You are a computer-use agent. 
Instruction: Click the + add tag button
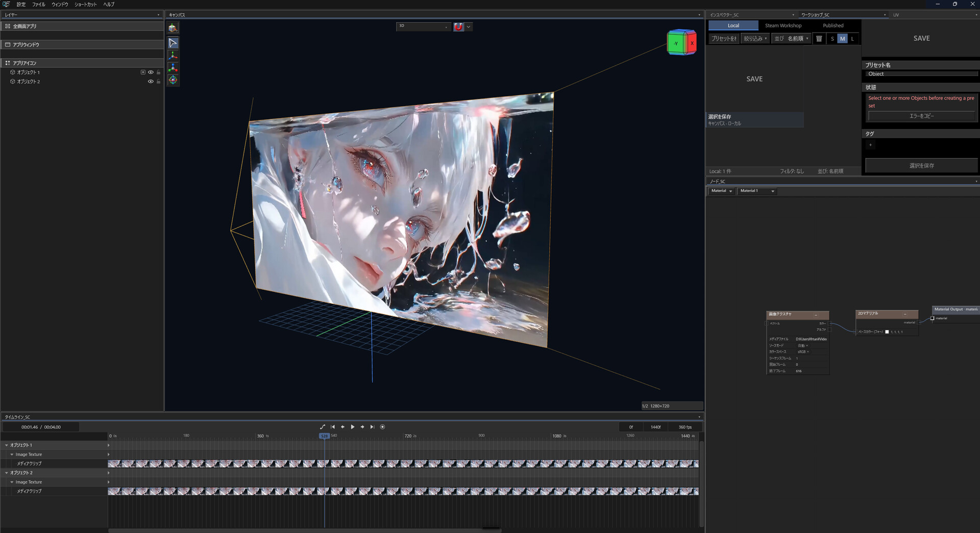(x=871, y=145)
